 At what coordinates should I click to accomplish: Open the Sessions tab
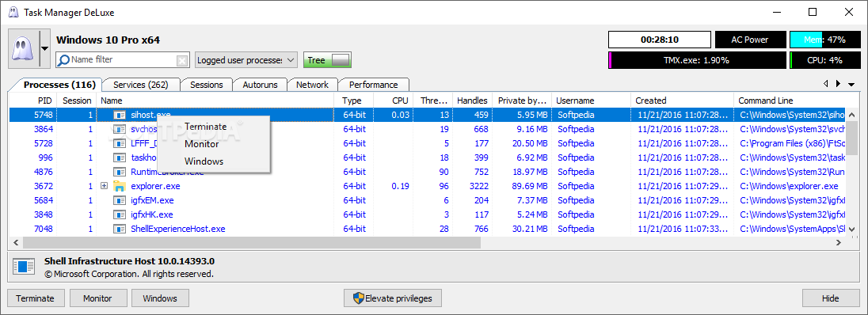pyautogui.click(x=207, y=85)
